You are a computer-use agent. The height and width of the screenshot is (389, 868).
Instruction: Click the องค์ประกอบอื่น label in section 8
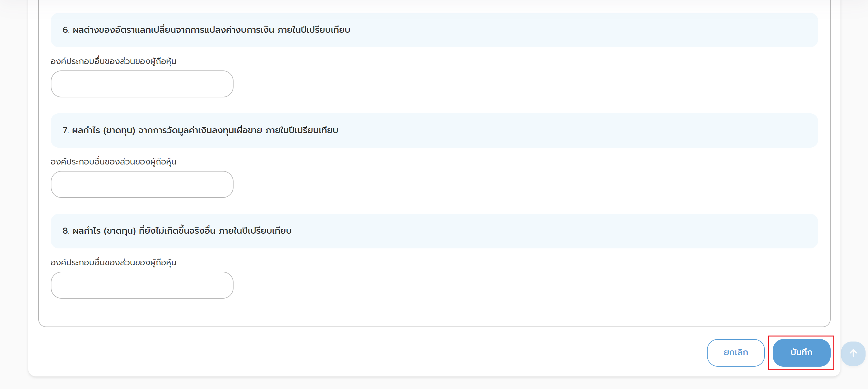click(x=114, y=262)
